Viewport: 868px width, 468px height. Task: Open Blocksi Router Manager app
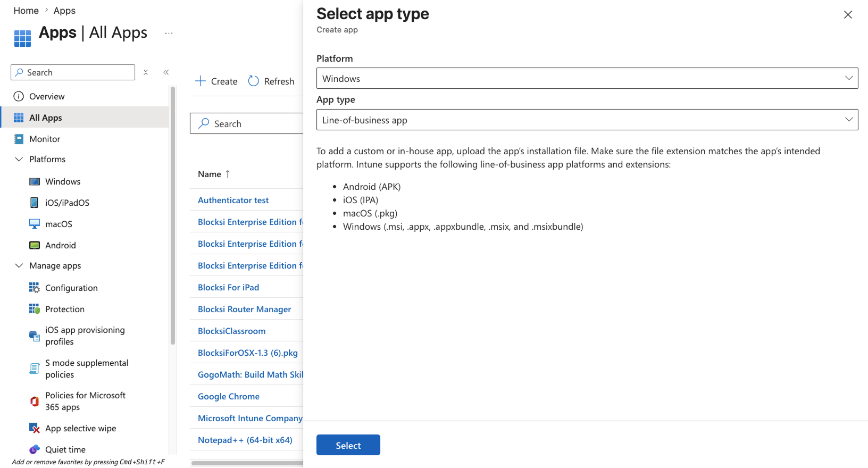tap(245, 309)
